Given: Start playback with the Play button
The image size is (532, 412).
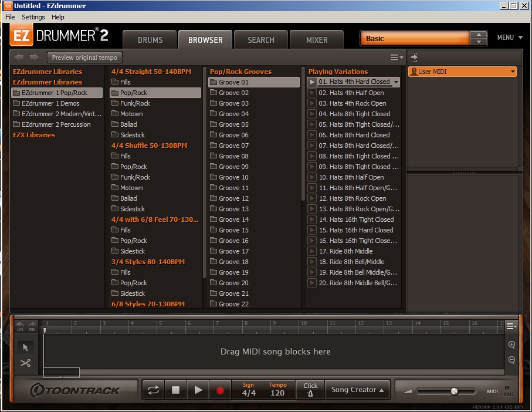Looking at the screenshot, I should pos(198,390).
